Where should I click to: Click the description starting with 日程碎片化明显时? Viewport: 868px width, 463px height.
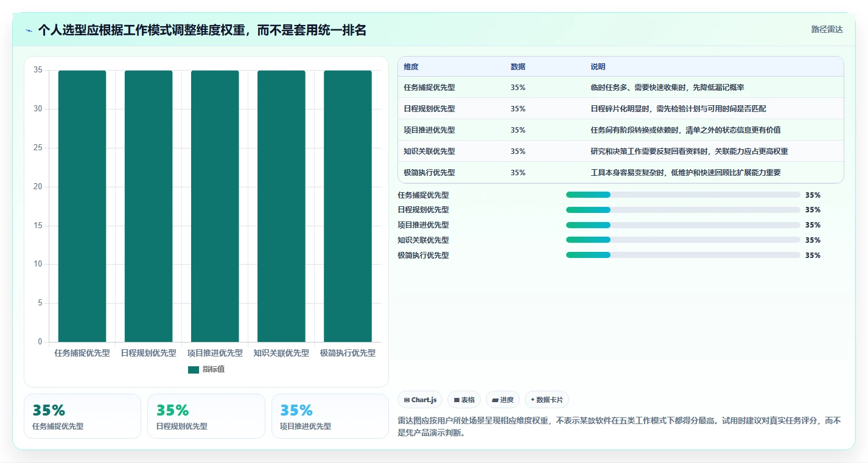pos(678,109)
